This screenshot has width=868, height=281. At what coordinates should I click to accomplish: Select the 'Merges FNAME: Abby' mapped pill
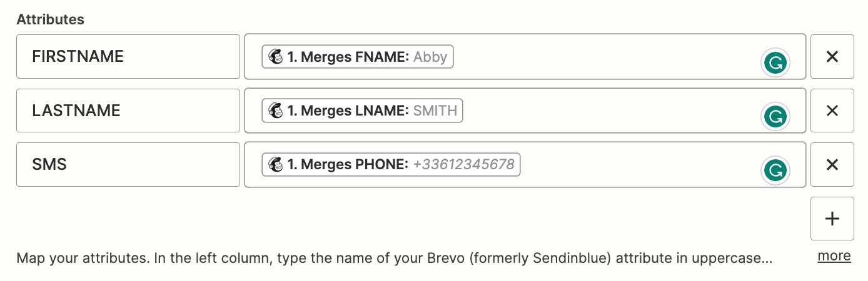tap(358, 57)
